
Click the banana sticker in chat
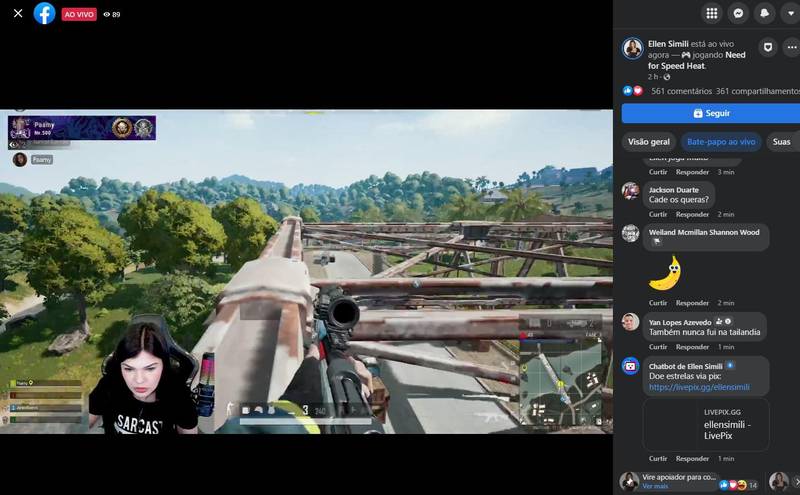click(x=665, y=273)
